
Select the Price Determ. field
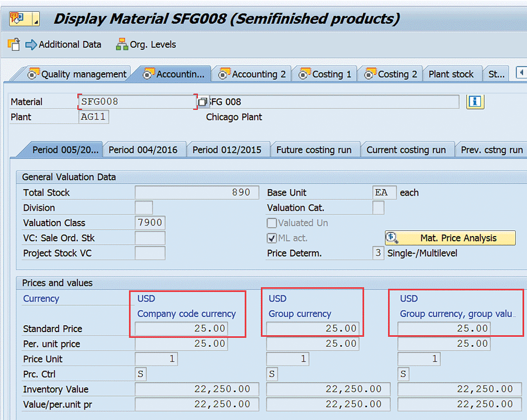[x=378, y=253]
